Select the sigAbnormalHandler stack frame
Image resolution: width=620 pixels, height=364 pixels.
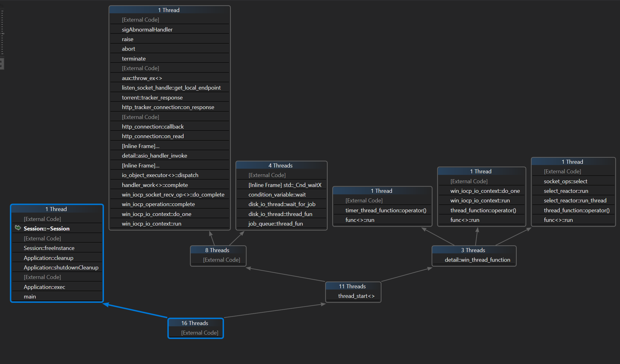pyautogui.click(x=147, y=30)
